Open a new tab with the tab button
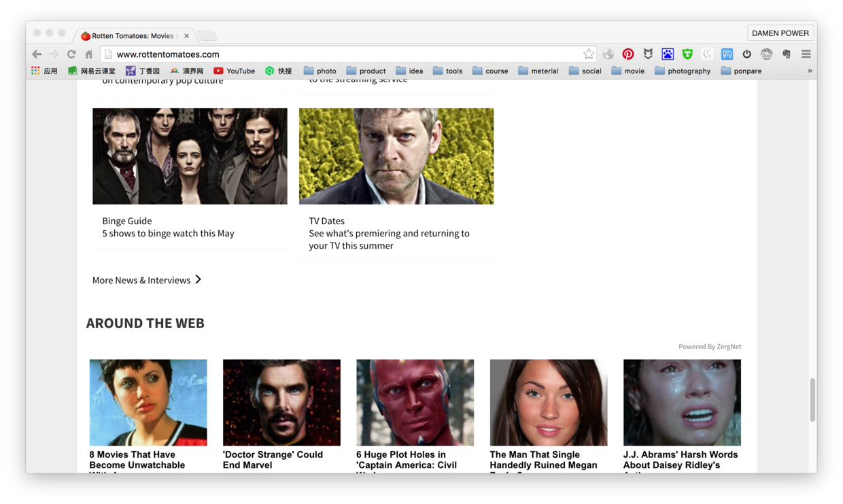The image size is (843, 504). tap(207, 36)
